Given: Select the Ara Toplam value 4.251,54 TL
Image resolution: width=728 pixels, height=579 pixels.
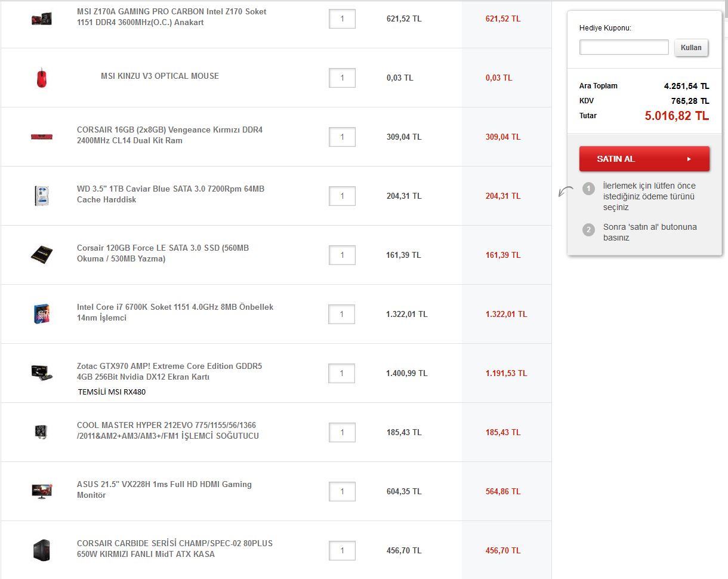Looking at the screenshot, I should [x=686, y=86].
